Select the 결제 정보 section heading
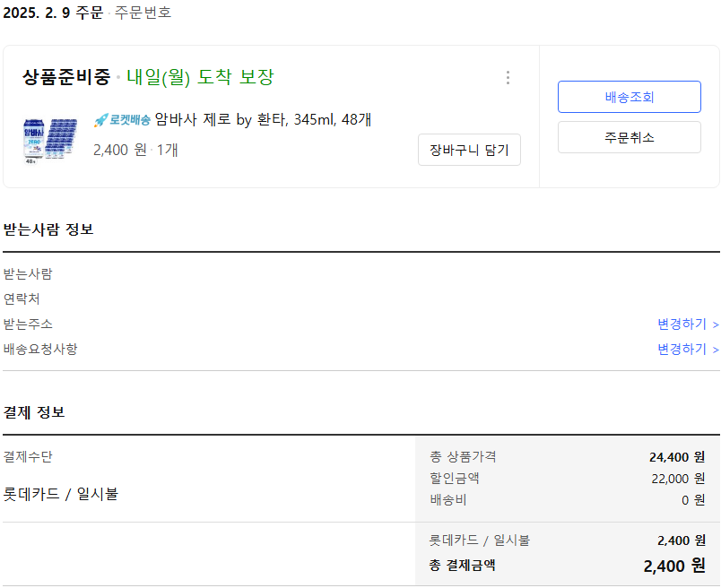The image size is (721, 588). tap(34, 412)
